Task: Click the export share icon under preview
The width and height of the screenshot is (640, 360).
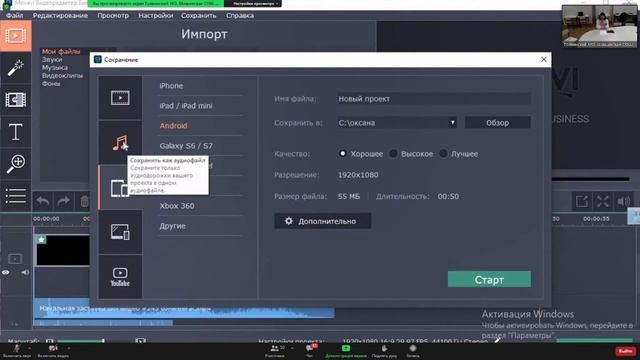Action: [582, 201]
